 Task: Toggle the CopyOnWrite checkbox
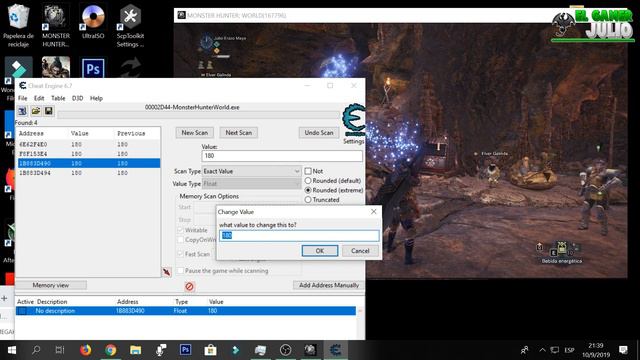180,240
